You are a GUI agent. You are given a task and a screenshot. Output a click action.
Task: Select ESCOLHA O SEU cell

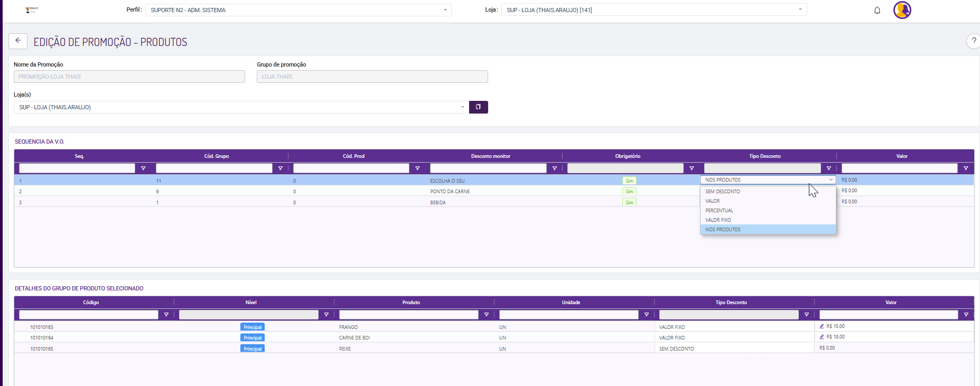447,181
